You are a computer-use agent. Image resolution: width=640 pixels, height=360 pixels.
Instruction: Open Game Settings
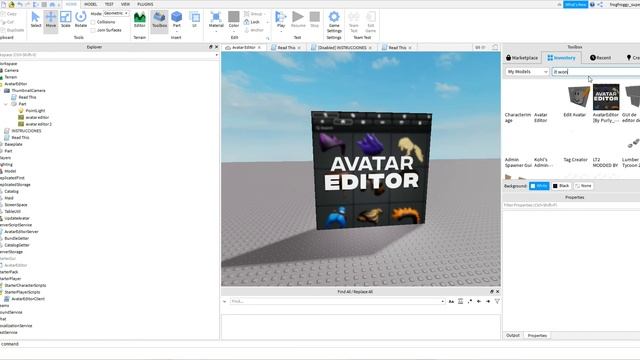[334, 22]
